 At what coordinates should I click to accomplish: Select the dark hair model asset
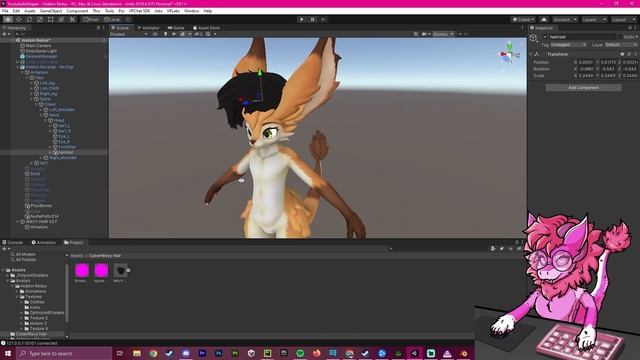click(x=120, y=270)
